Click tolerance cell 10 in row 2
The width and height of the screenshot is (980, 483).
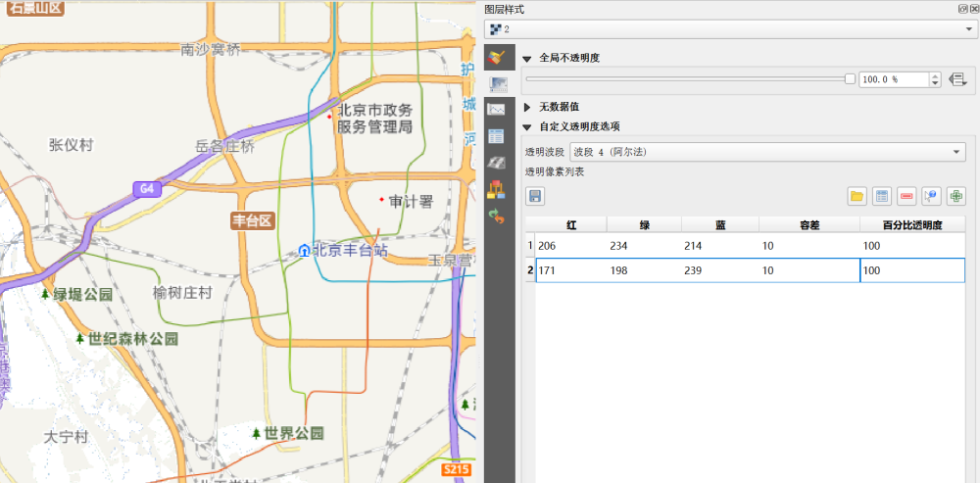[x=809, y=270]
